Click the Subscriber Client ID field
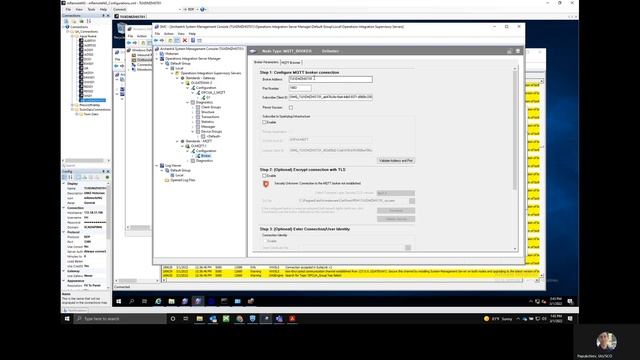This screenshot has width=640, height=360. (x=330, y=97)
